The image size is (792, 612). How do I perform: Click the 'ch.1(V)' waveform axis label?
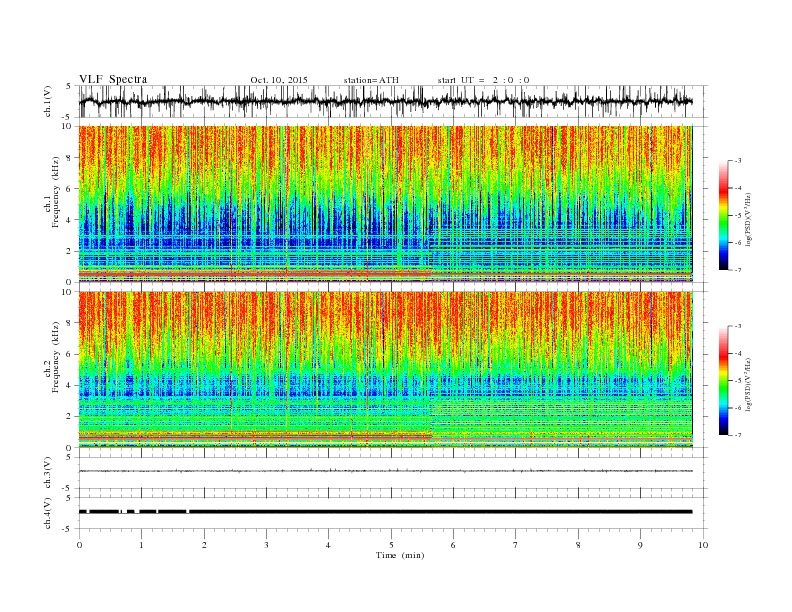[48, 101]
